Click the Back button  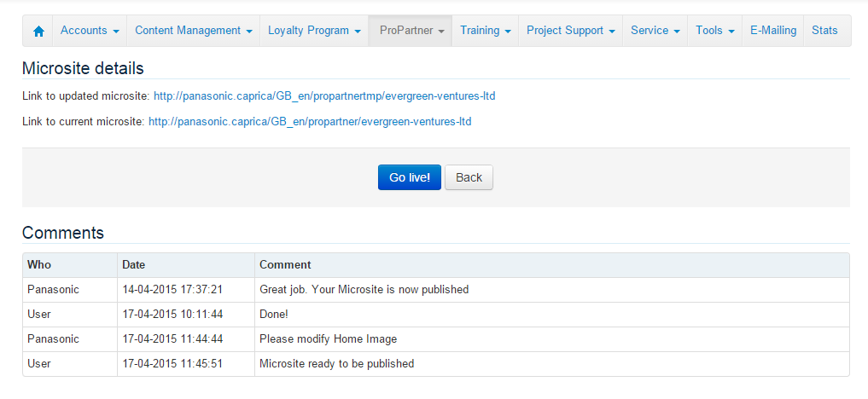[x=469, y=177]
